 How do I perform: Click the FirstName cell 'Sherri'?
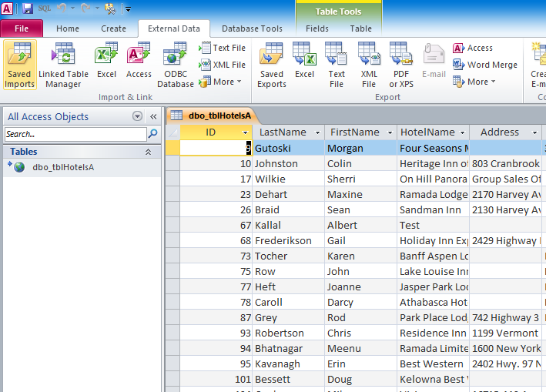(360, 179)
